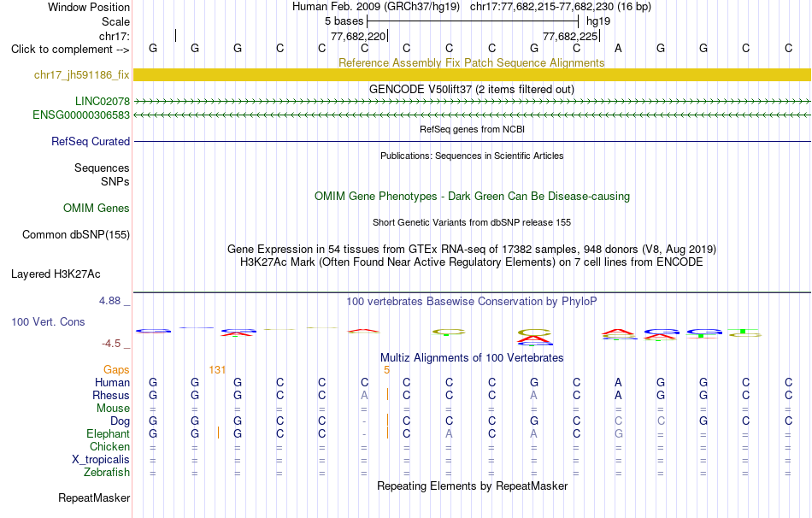Click the Mouse species row label
The height and width of the screenshot is (518, 812).
pyautogui.click(x=113, y=409)
